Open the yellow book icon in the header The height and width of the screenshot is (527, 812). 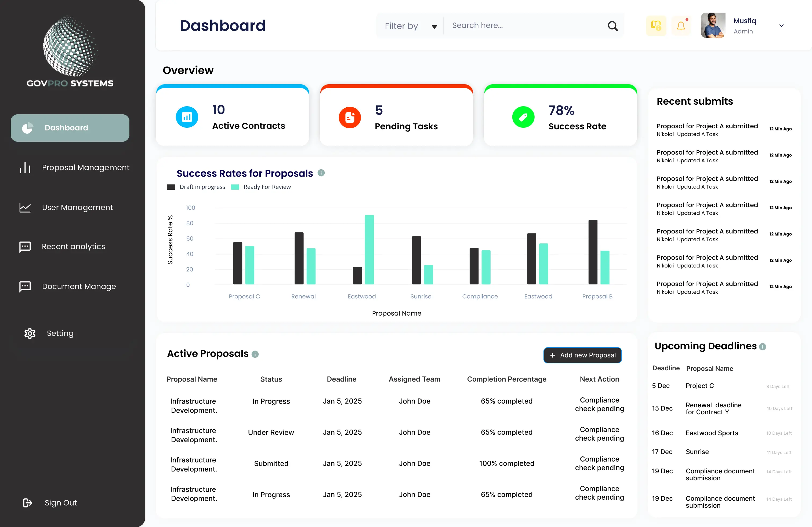(656, 25)
